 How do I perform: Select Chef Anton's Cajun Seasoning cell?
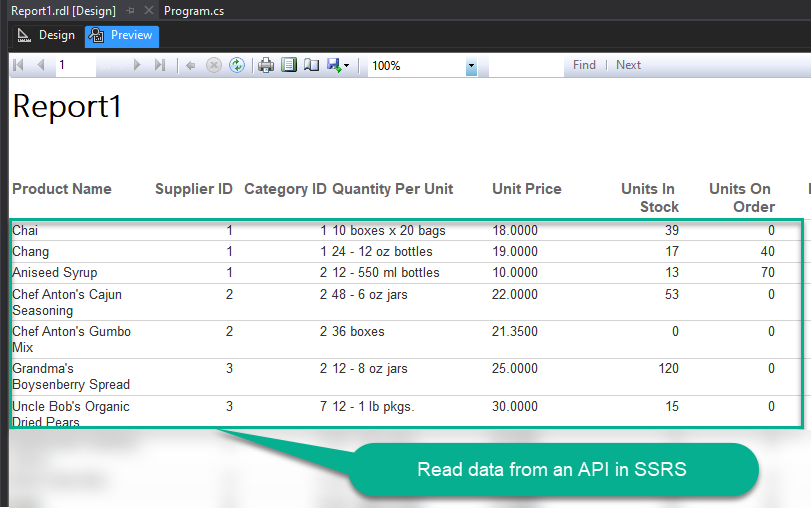(x=67, y=302)
